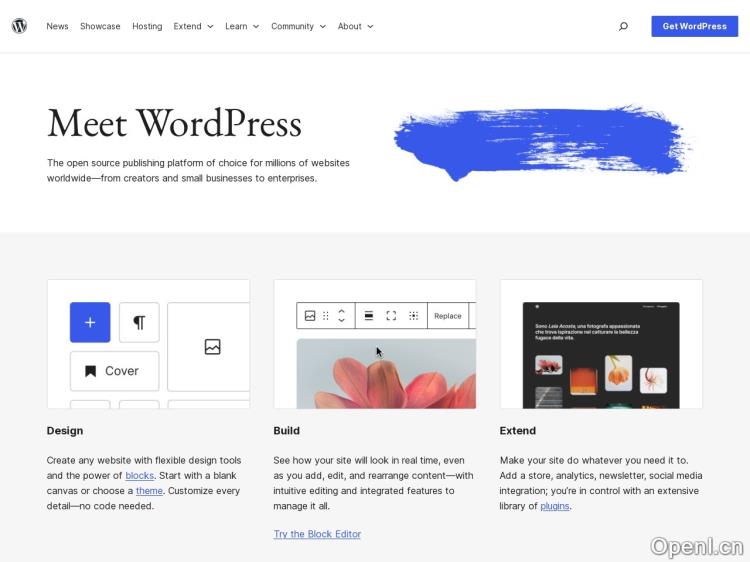This screenshot has height=562, width=750.
Task: Click the dark theme preview thumbnail
Action: tap(601, 355)
